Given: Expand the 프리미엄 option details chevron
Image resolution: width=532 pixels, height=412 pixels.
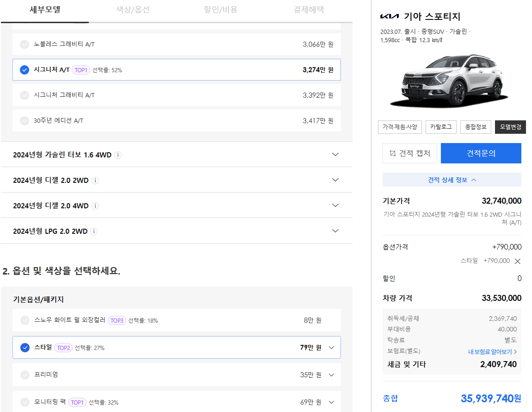Looking at the screenshot, I should coord(332,375).
